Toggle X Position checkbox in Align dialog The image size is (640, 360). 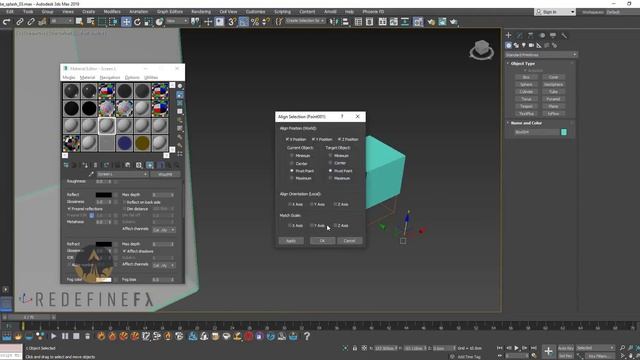point(287,139)
